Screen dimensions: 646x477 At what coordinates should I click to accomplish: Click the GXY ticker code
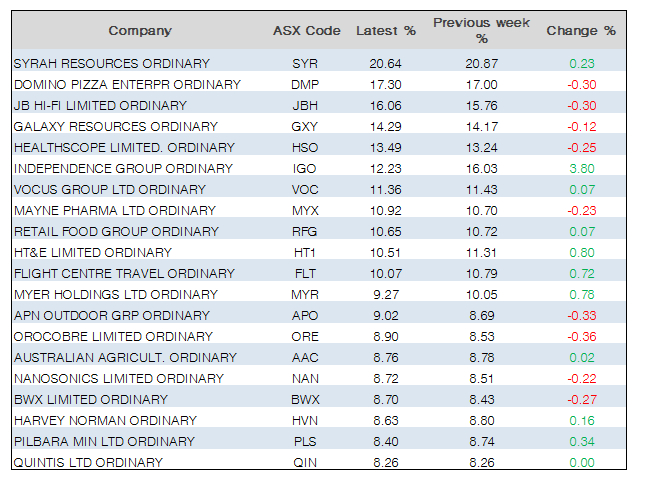coord(304,126)
